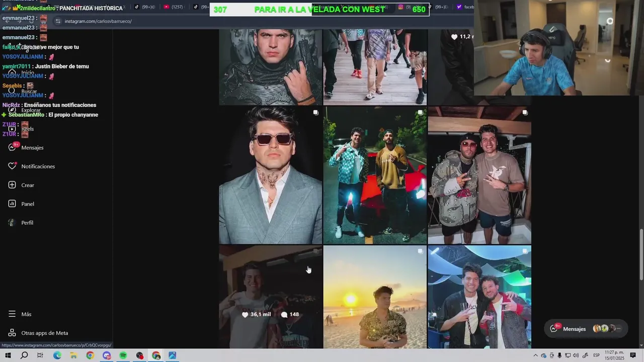Viewport: 644px width, 362px height.
Task: Open Notificaciones heart icon
Action: click(x=13, y=166)
